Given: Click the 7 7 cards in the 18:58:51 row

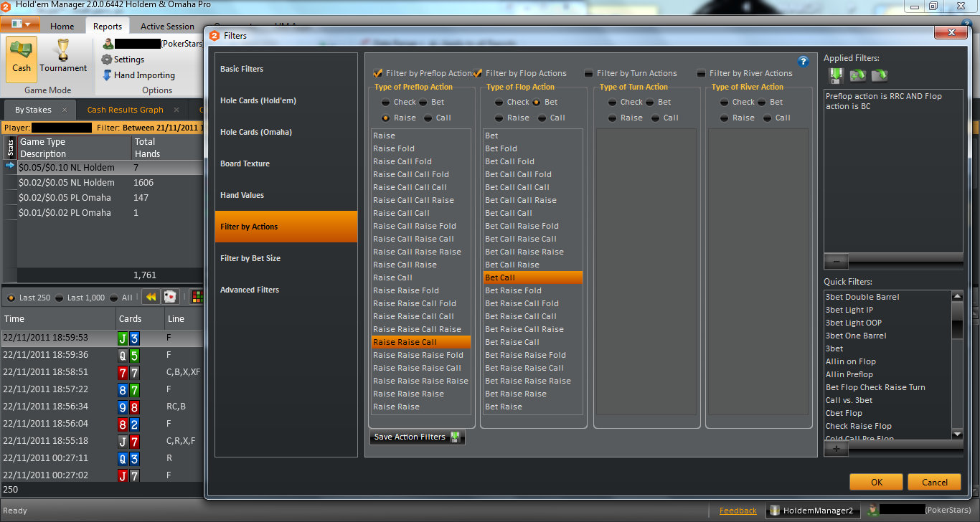Looking at the screenshot, I should pos(129,372).
